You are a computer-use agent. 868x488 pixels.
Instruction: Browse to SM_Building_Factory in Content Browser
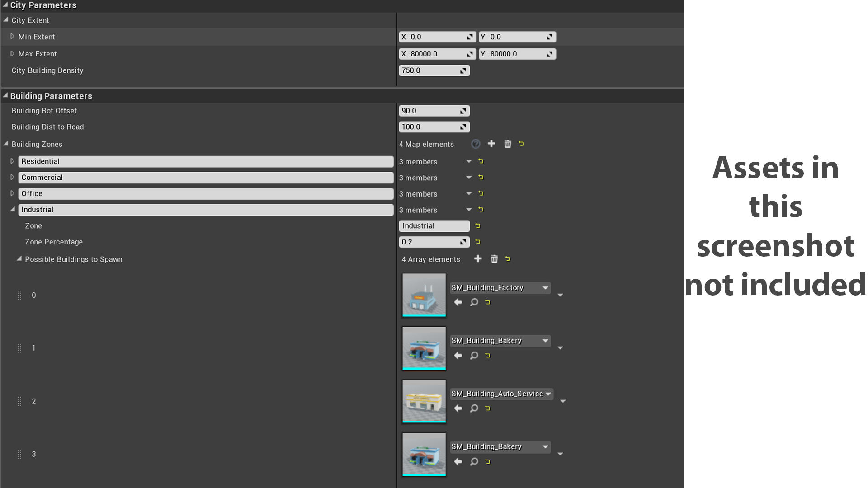(474, 302)
